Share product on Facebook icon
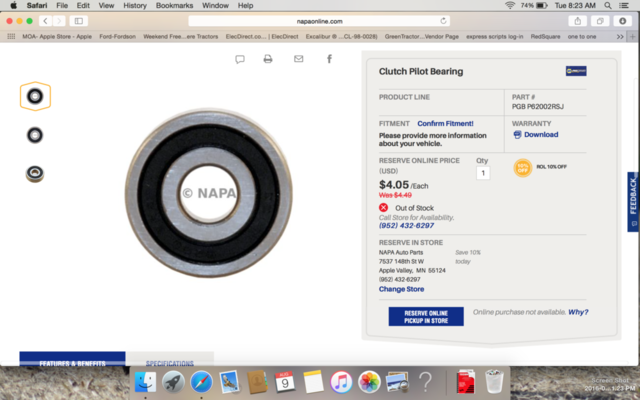The height and width of the screenshot is (400, 640). 329,59
